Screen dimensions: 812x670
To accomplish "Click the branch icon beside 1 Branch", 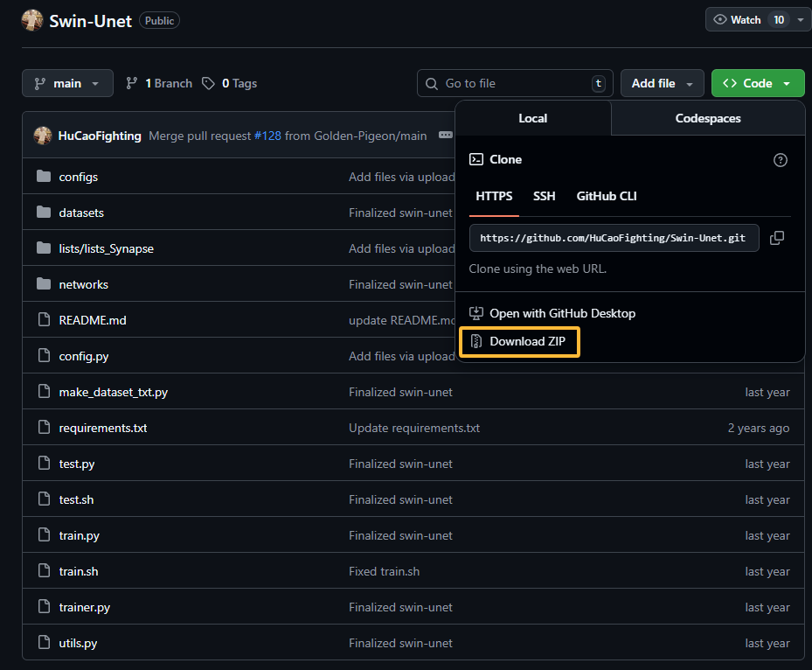I will click(131, 83).
